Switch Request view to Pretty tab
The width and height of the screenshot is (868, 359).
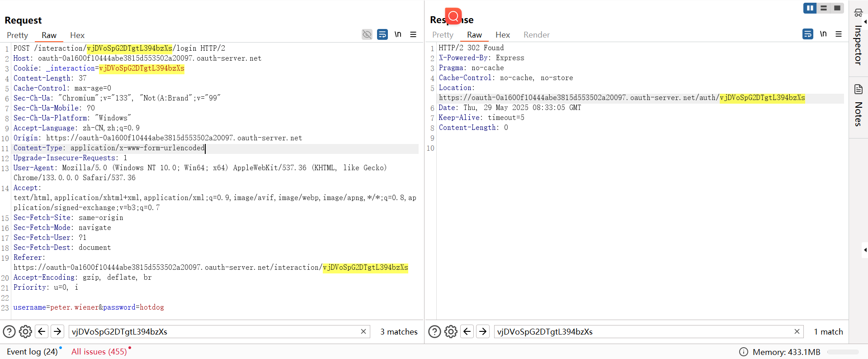[17, 35]
